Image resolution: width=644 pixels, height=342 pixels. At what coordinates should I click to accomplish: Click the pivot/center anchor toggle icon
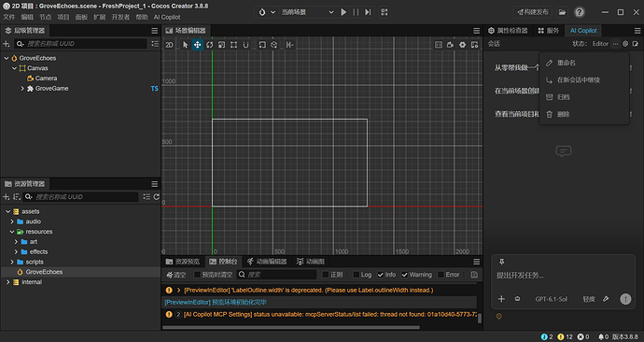[x=262, y=45]
